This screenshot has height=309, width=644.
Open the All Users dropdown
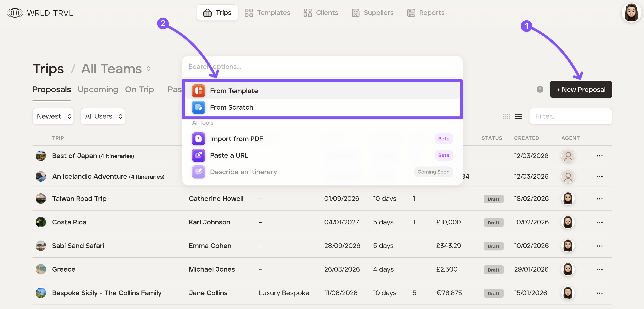coord(103,116)
